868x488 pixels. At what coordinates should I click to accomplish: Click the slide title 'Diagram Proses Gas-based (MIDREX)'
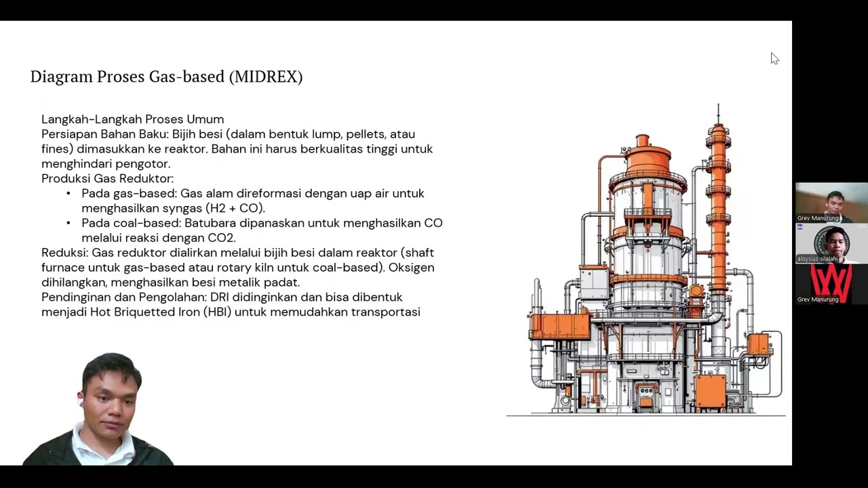pyautogui.click(x=166, y=77)
